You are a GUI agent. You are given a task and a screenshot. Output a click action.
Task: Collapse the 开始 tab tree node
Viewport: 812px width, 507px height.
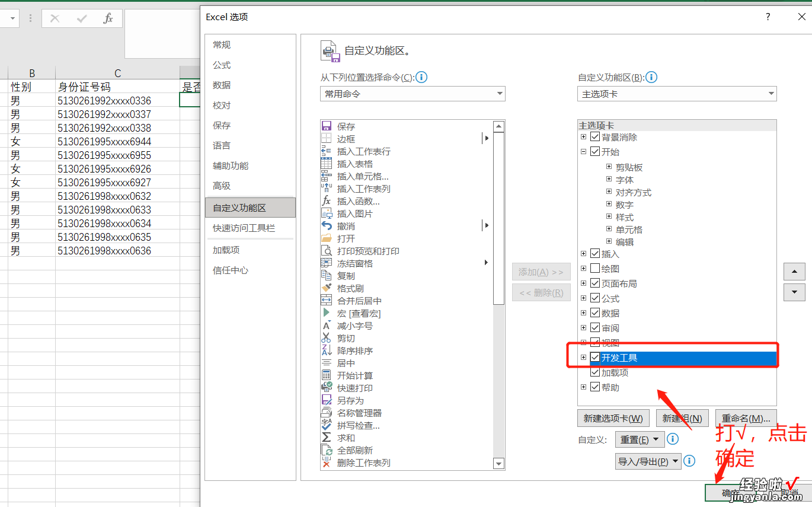[x=583, y=152]
